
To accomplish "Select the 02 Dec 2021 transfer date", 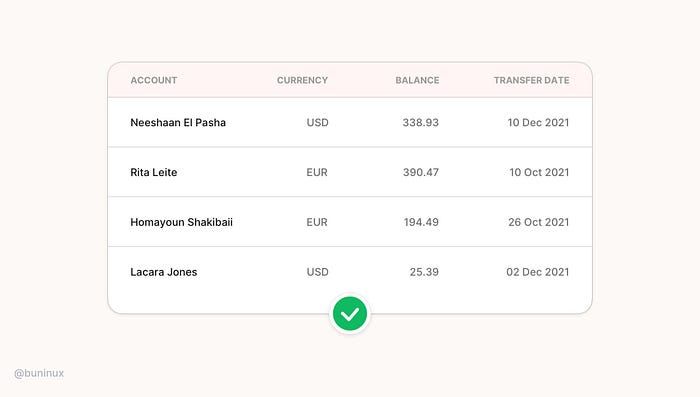I will point(538,272).
